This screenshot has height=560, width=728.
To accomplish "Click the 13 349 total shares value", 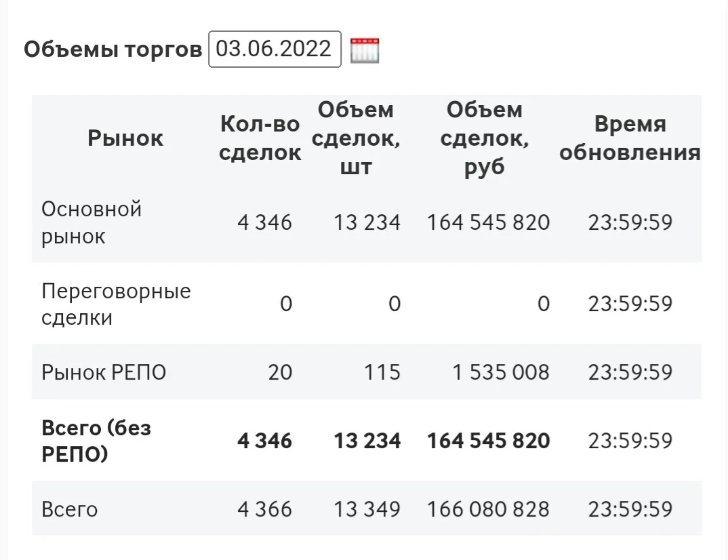I will pos(367,509).
